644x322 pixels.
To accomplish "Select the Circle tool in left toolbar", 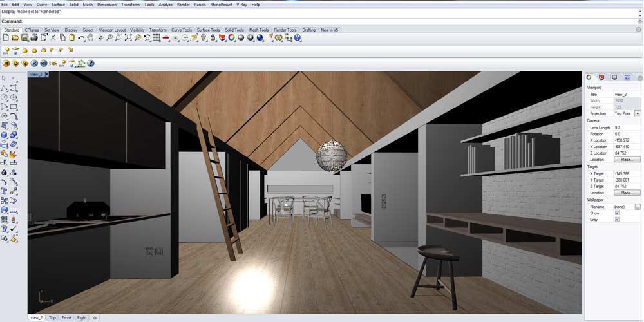I will click(x=4, y=97).
